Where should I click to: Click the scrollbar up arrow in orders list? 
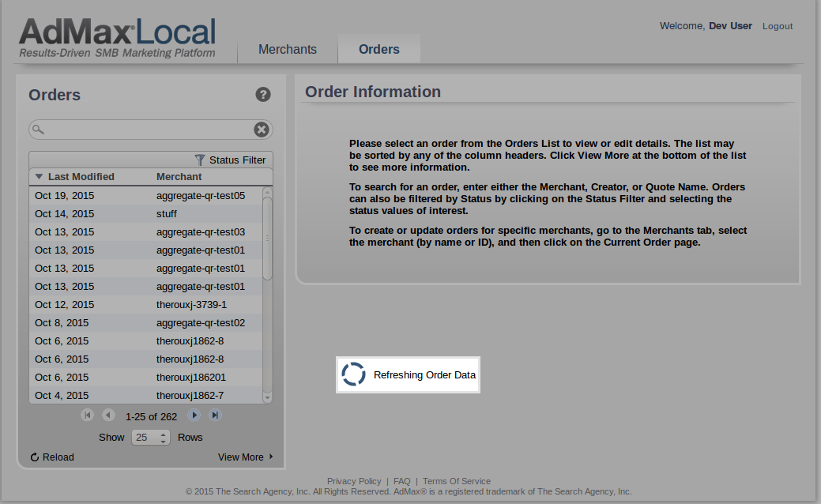[267, 191]
